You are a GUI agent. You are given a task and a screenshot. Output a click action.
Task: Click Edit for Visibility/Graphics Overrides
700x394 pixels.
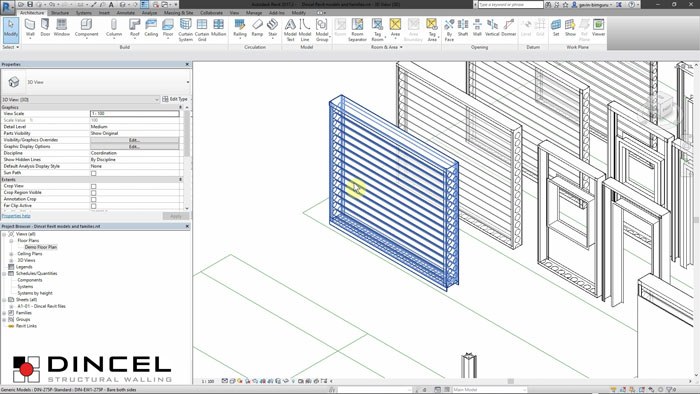point(134,140)
